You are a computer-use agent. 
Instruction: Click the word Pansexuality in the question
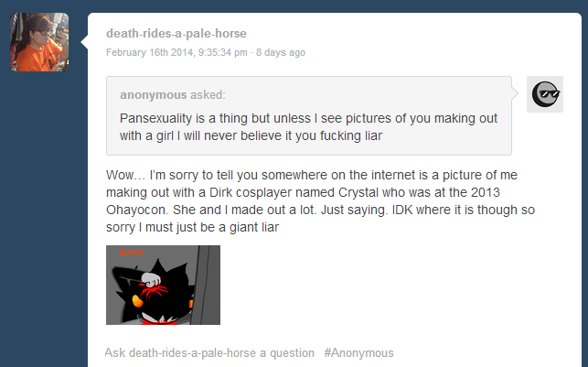(x=155, y=118)
